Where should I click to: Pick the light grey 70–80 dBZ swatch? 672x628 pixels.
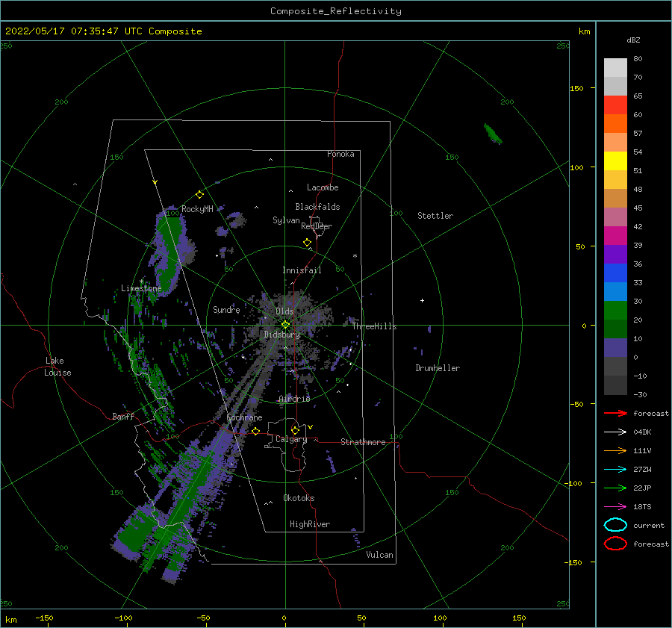pos(615,67)
